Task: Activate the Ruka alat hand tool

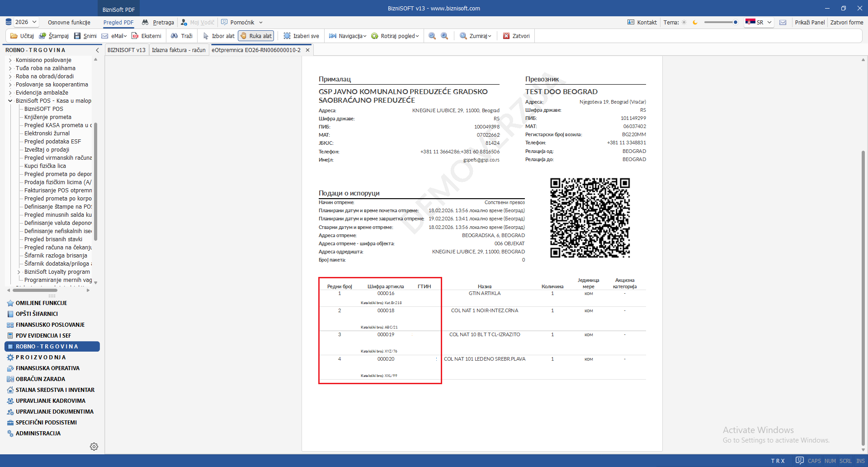Action: 256,36
